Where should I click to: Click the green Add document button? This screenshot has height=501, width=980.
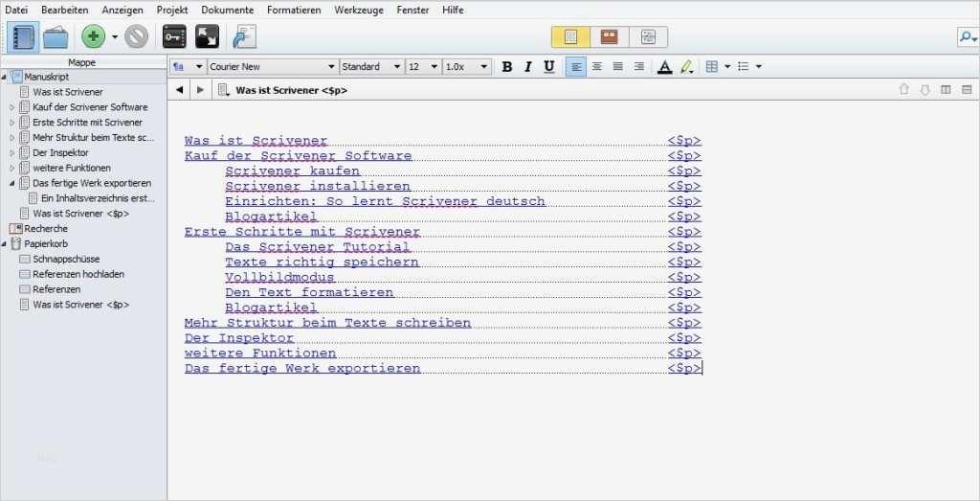pos(93,37)
